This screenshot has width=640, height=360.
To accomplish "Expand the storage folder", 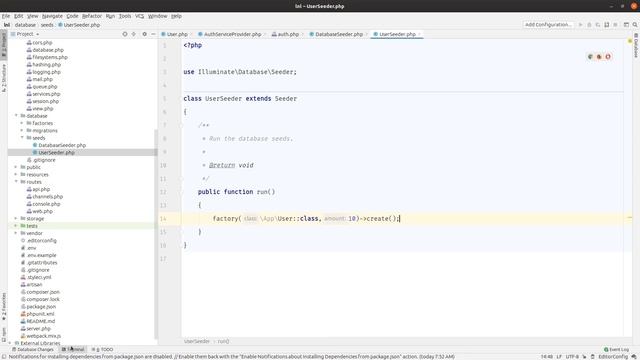I will coord(16,219).
